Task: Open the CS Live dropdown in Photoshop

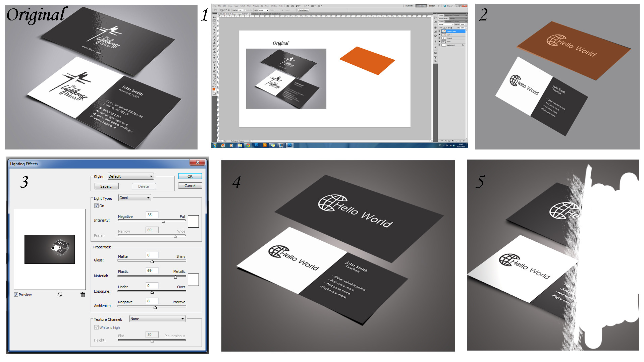Action: 448,6
